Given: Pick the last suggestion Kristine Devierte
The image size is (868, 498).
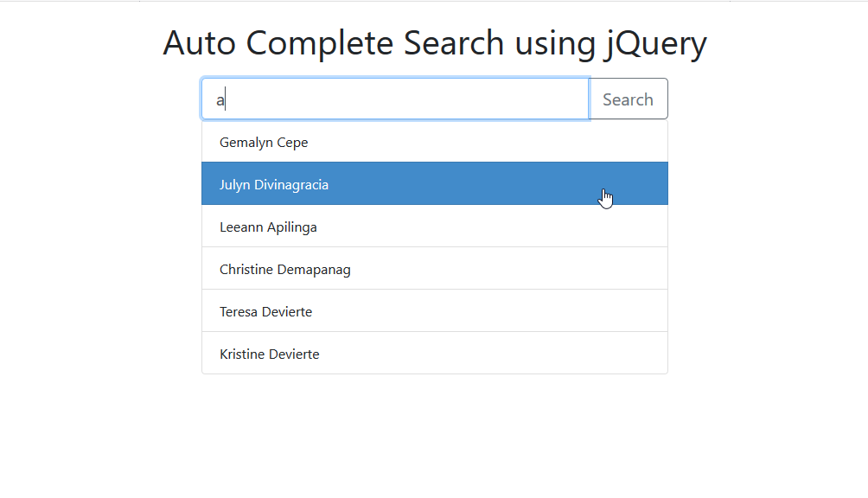Looking at the screenshot, I should pyautogui.click(x=435, y=353).
